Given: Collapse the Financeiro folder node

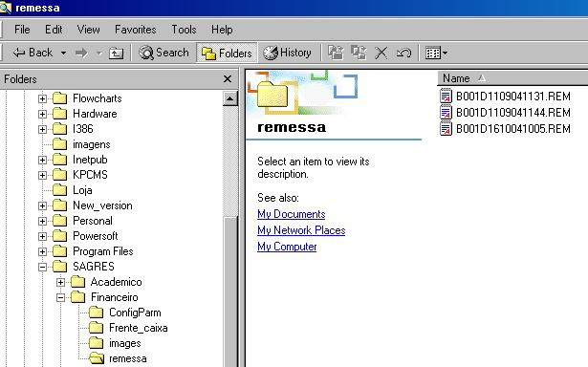Looking at the screenshot, I should tap(61, 297).
